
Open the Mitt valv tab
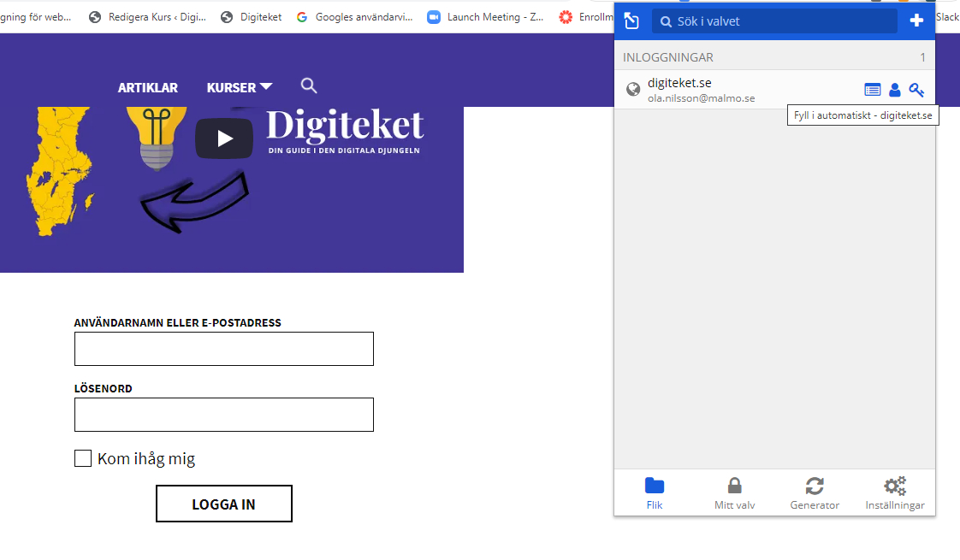[734, 493]
